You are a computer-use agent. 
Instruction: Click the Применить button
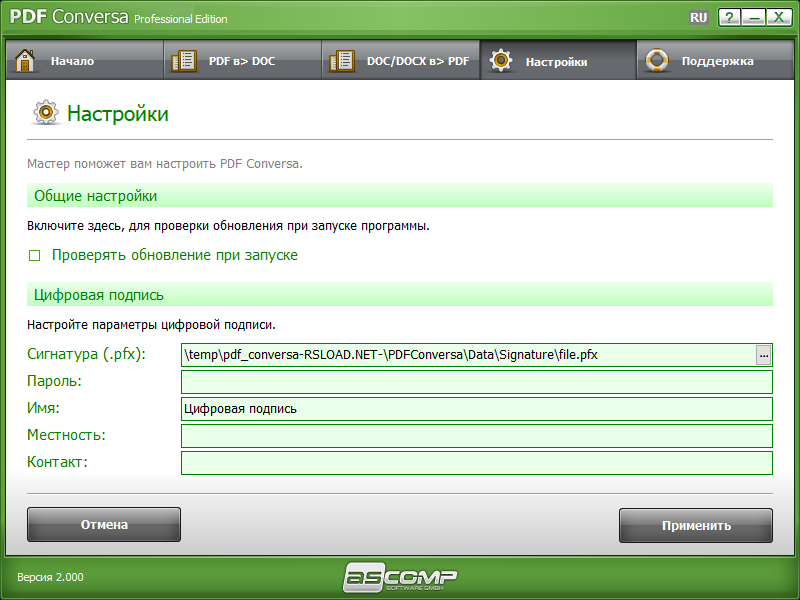(696, 524)
